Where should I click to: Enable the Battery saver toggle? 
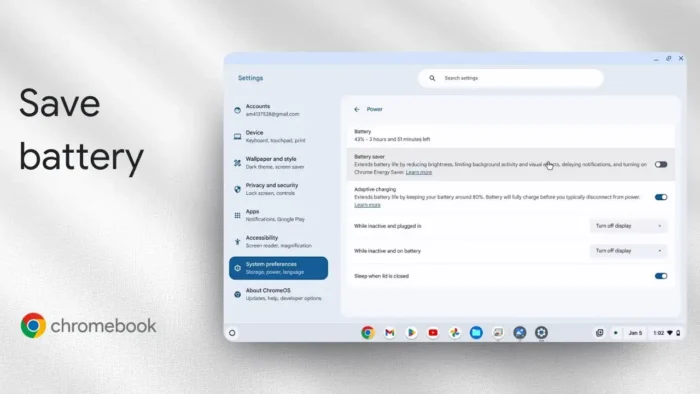click(661, 165)
